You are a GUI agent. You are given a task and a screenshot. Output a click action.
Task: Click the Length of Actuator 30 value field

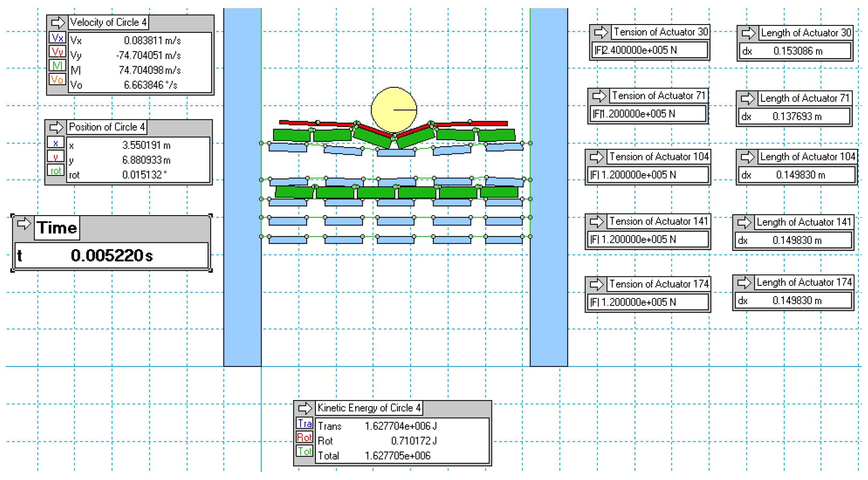795,51
